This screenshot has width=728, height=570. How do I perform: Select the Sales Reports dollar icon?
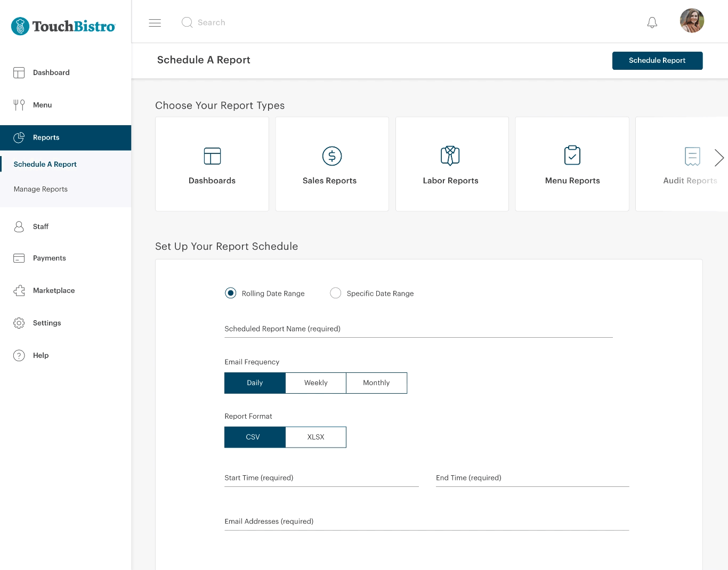[x=331, y=156]
